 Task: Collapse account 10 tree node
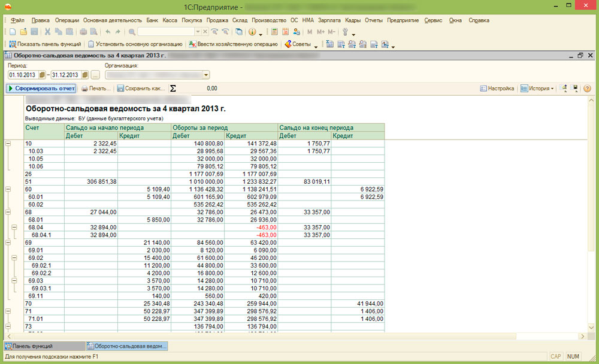(x=8, y=144)
